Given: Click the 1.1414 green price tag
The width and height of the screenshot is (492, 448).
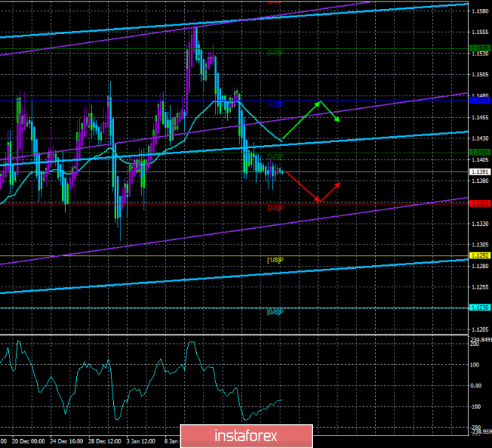Looking at the screenshot, I should coord(479,153).
